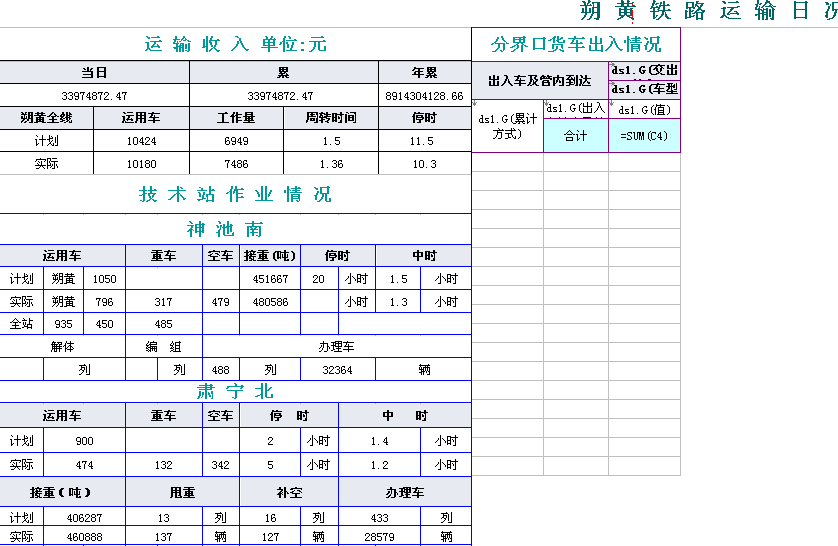
Task: Select the '当日' column header
Action: tap(95, 72)
